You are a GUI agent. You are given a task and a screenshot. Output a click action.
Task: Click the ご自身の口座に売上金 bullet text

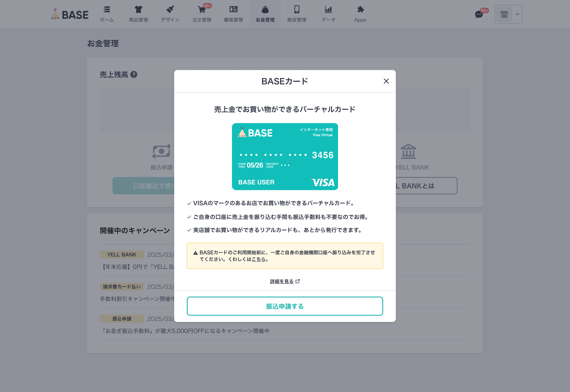281,217
